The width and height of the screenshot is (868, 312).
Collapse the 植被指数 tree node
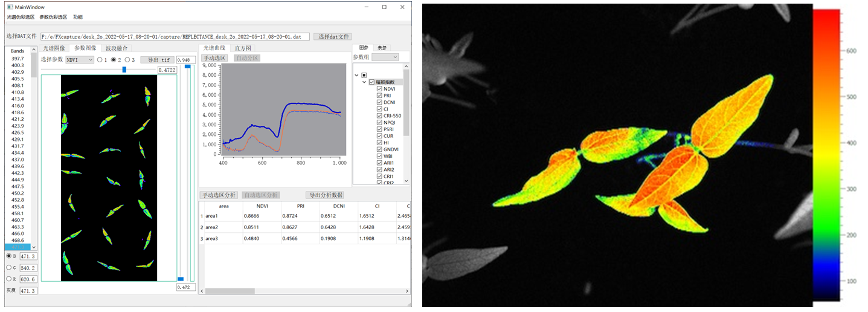tap(364, 82)
